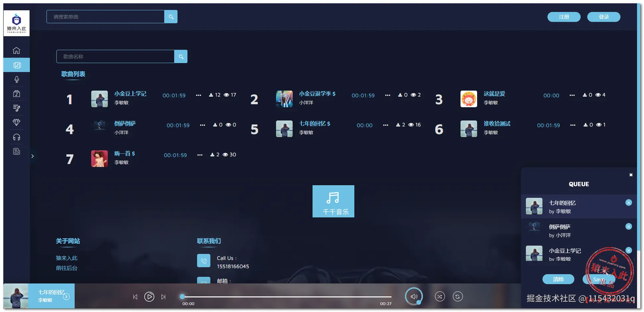Click now-playing cover thumbnail in player
The image size is (644, 312).
tap(16, 296)
